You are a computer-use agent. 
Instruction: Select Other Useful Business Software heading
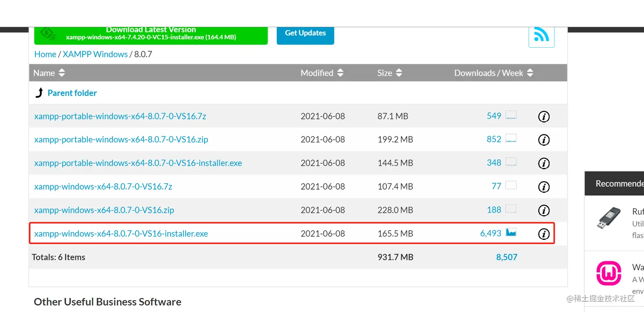[x=107, y=302]
